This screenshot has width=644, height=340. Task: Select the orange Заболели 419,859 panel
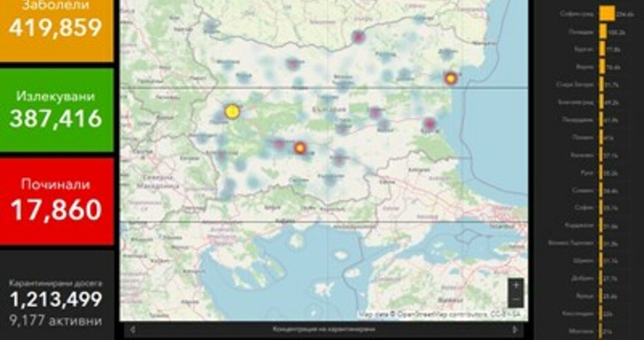[57, 31]
